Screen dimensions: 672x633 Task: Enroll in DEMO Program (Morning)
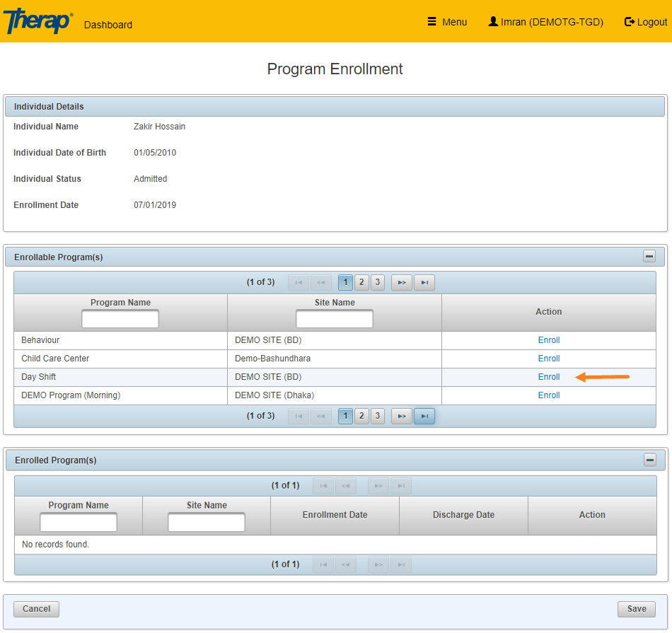[x=549, y=395]
